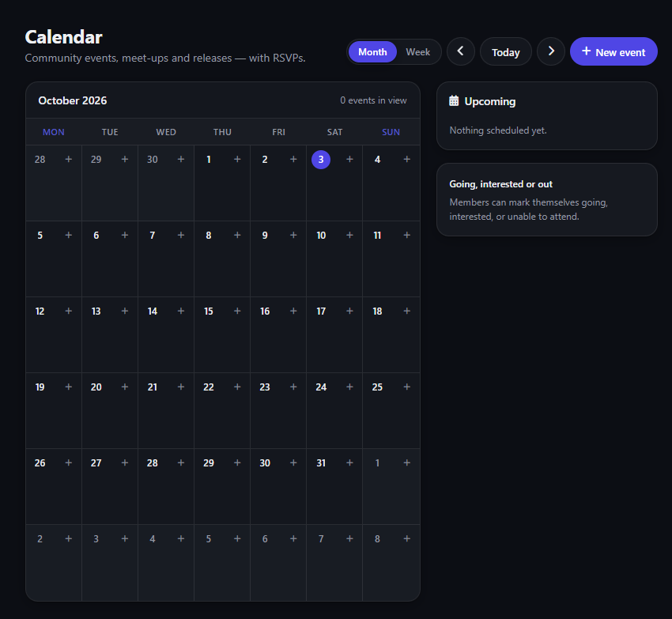This screenshot has width=672, height=619.
Task: Click the MON column header
Action: point(54,132)
